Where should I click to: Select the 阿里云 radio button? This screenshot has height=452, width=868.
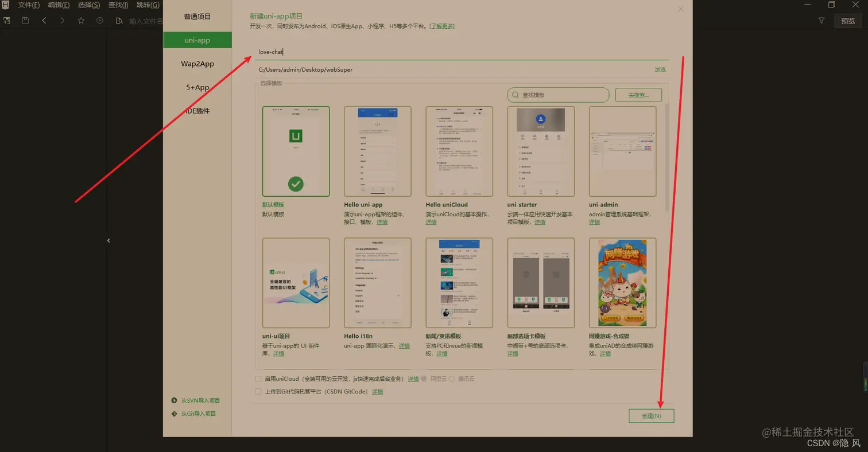point(424,379)
